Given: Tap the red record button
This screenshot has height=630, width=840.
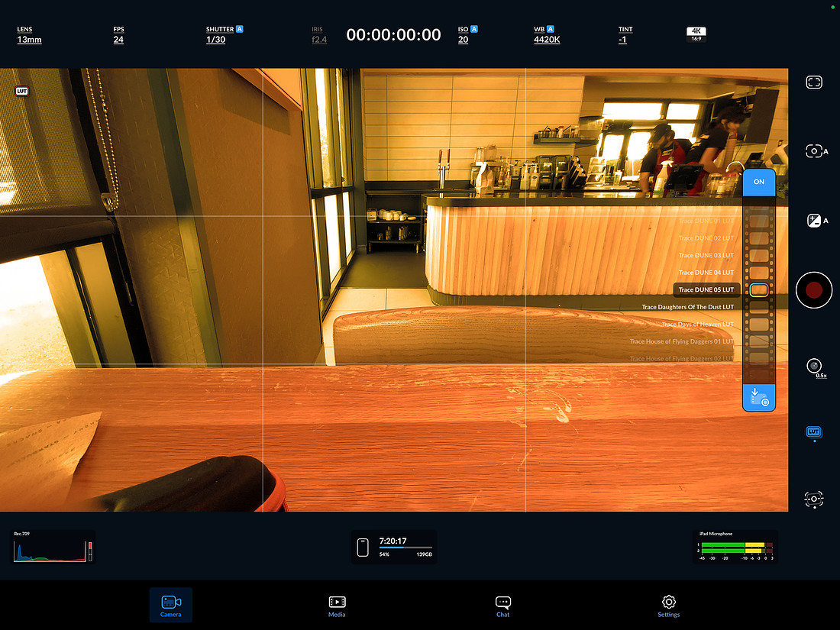Looking at the screenshot, I should coord(814,290).
